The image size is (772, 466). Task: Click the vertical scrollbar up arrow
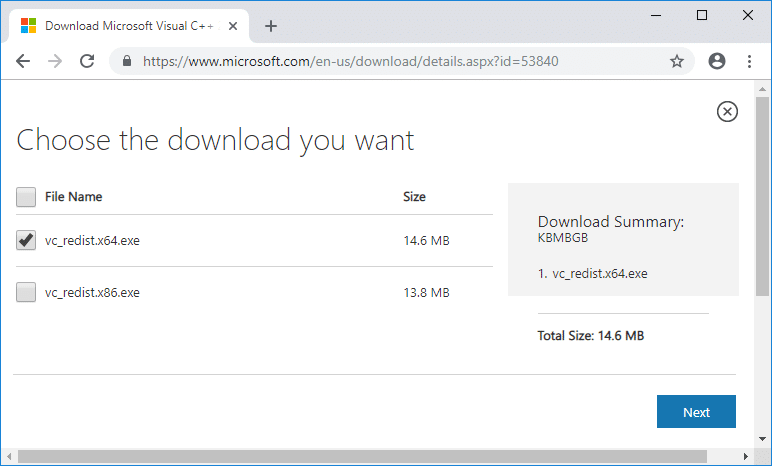point(763,89)
